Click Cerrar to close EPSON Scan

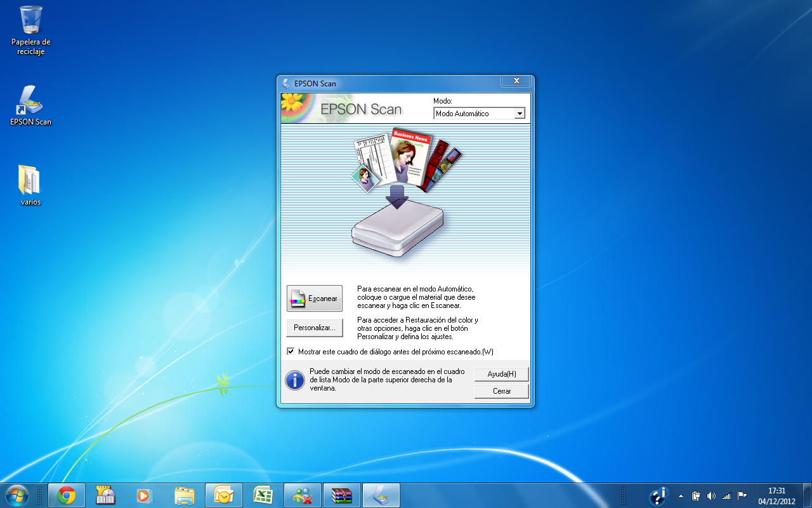coord(502,391)
